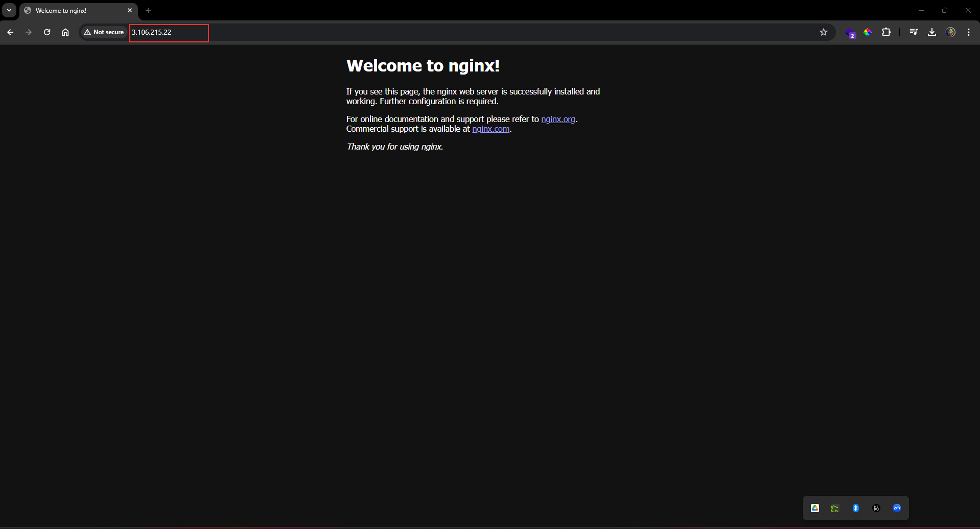The image size is (980, 529).
Task: Open the Chrome three-dot menu
Action: [x=969, y=32]
